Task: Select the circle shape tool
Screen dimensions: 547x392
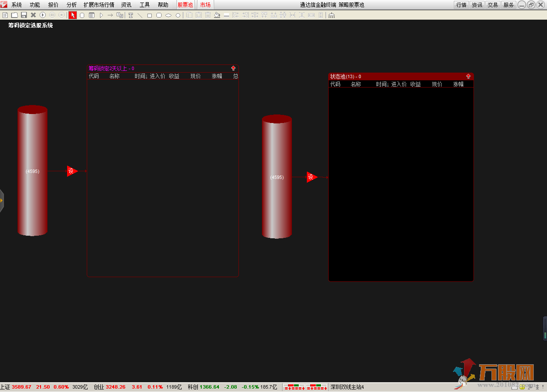Action: [x=178, y=15]
